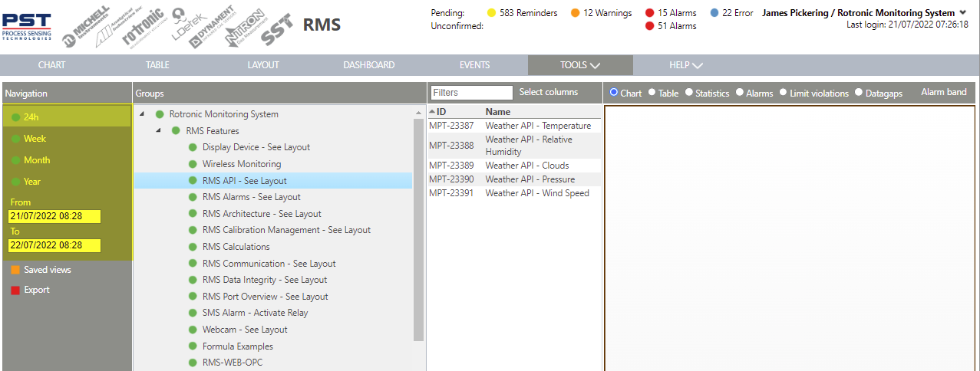Click green dot next to Month
This screenshot has width=980, height=371.
pyautogui.click(x=16, y=160)
